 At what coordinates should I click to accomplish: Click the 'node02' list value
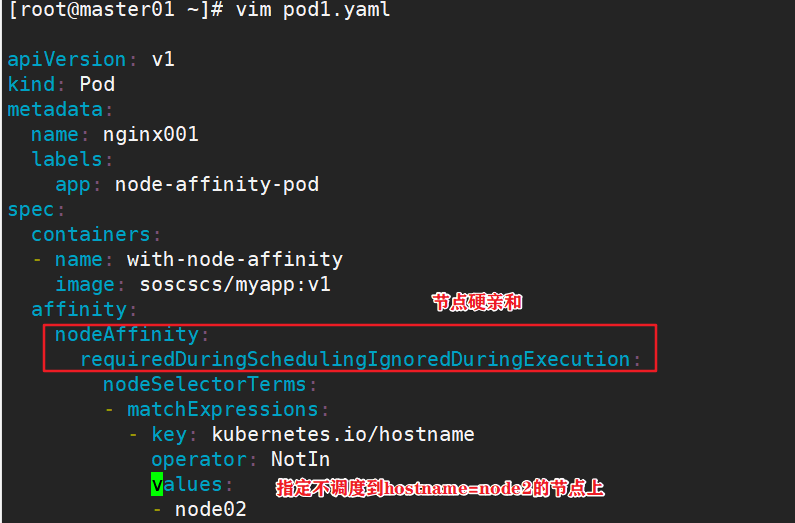[211, 509]
